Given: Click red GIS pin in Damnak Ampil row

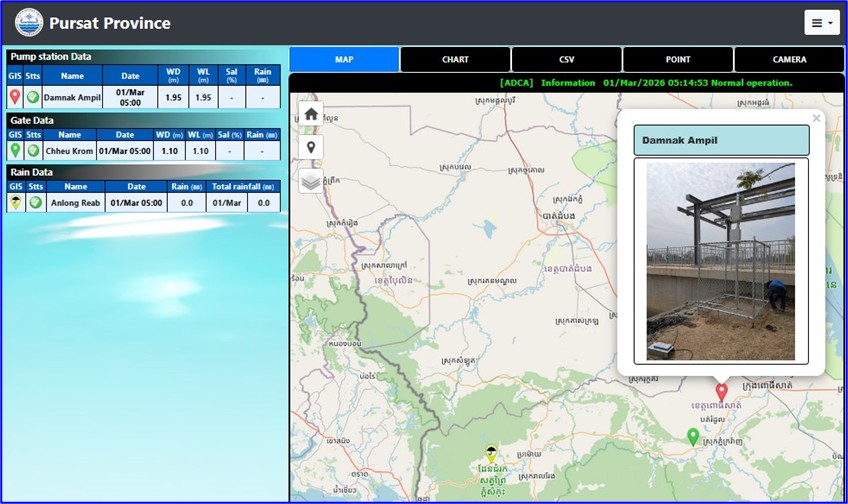Looking at the screenshot, I should point(15,97).
